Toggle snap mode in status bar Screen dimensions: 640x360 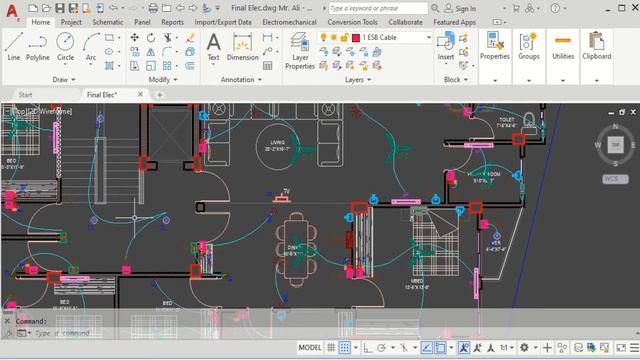(x=345, y=348)
